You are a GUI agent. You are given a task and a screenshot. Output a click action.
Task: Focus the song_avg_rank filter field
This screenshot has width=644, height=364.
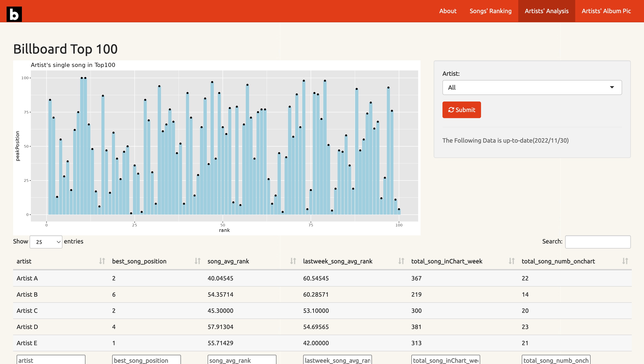(x=242, y=360)
